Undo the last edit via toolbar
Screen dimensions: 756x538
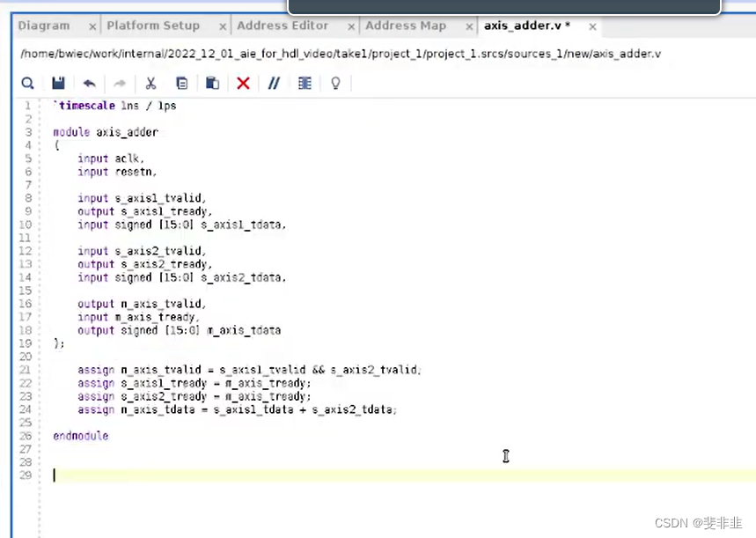pos(88,83)
